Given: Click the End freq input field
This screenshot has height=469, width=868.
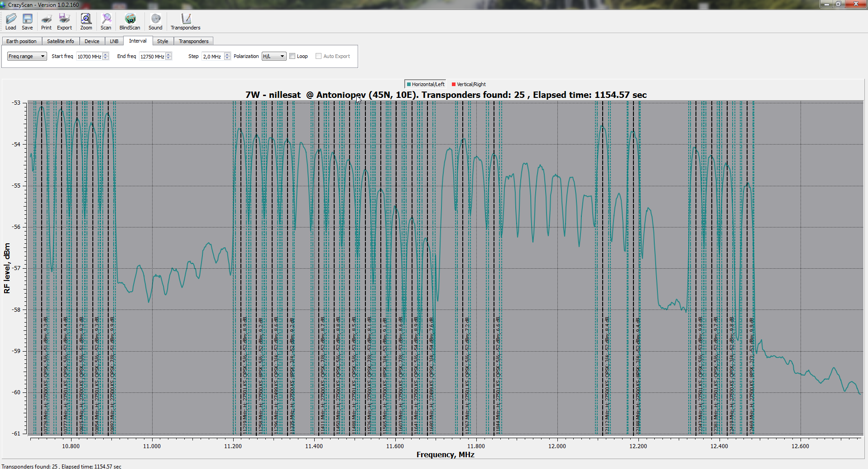Looking at the screenshot, I should [152, 56].
